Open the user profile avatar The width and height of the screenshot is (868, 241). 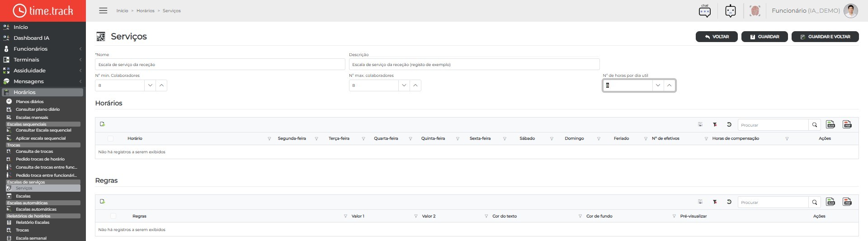click(x=851, y=10)
